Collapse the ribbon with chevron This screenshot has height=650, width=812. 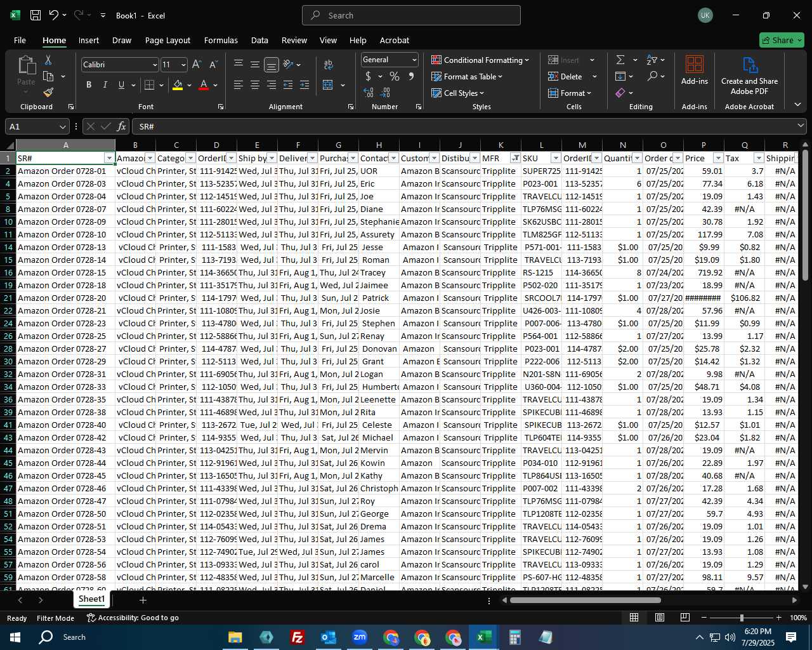click(798, 105)
